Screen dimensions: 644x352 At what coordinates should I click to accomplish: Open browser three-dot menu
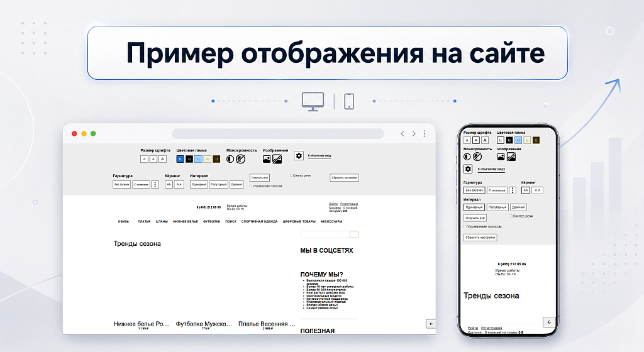tap(425, 134)
